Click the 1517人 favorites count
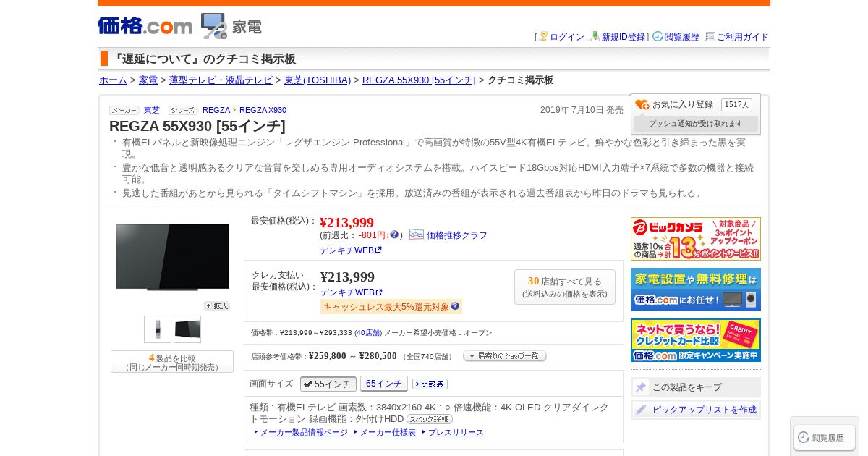 (736, 105)
